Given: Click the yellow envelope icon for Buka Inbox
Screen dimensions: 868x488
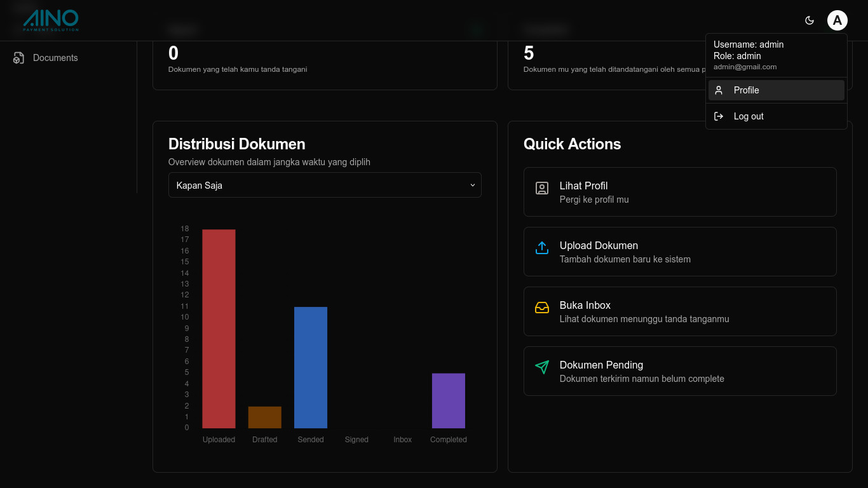Looking at the screenshot, I should point(541,308).
